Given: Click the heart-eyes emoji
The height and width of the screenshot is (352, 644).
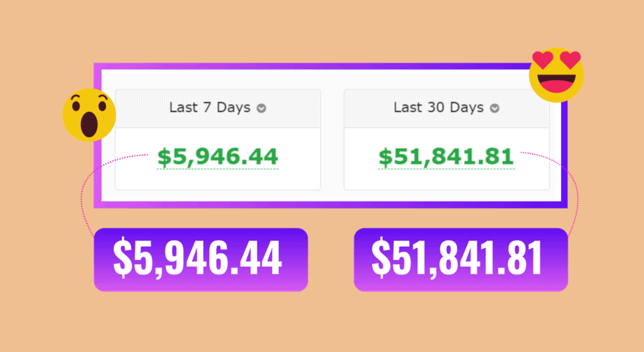Looking at the screenshot, I should [x=556, y=75].
